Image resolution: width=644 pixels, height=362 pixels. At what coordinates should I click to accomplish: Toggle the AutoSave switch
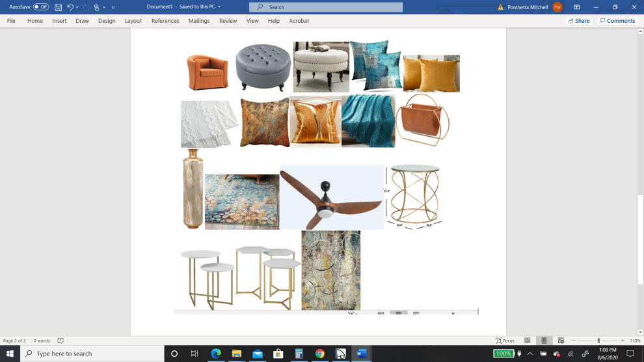[41, 7]
